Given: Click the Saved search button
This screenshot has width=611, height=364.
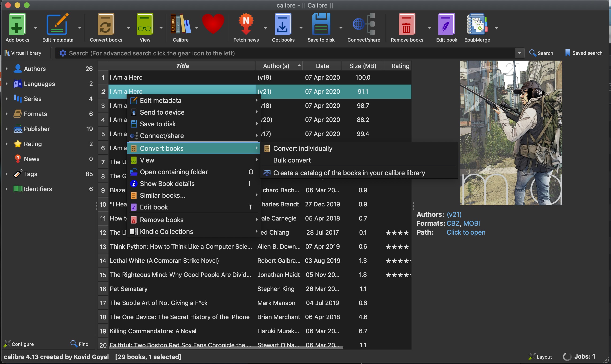Looking at the screenshot, I should (x=584, y=53).
